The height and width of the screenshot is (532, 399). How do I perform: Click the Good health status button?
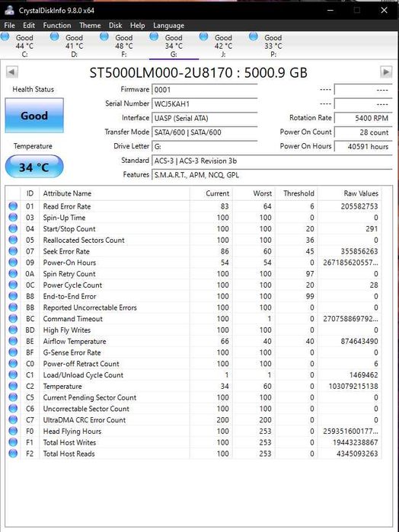point(34,116)
